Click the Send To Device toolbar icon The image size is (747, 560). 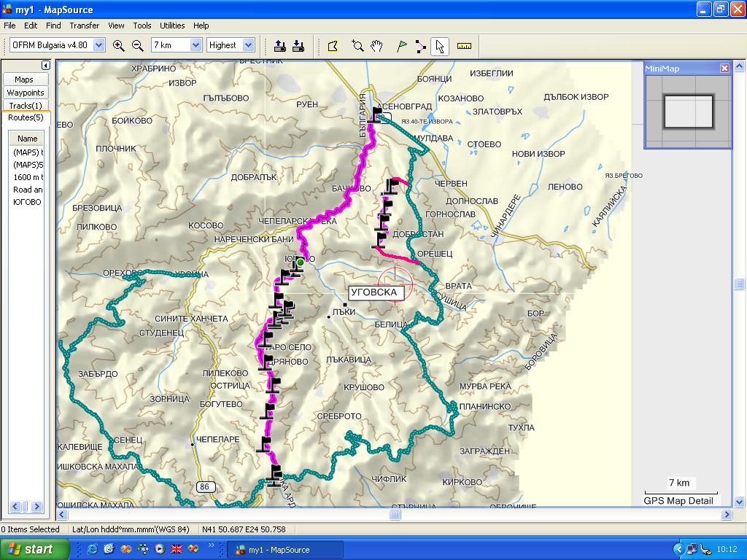280,46
